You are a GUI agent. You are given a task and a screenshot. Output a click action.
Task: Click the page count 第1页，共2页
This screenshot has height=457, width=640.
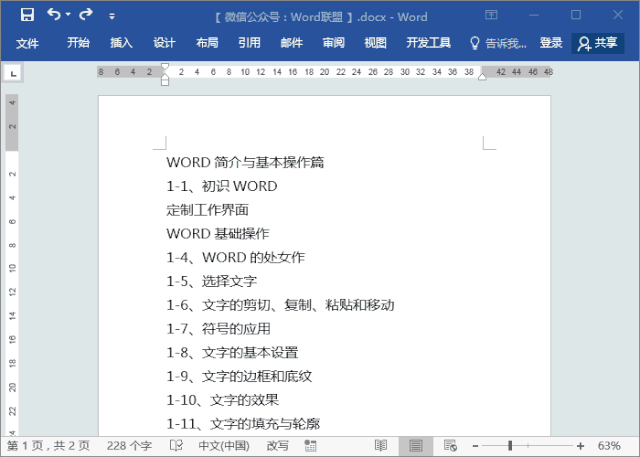click(48, 446)
